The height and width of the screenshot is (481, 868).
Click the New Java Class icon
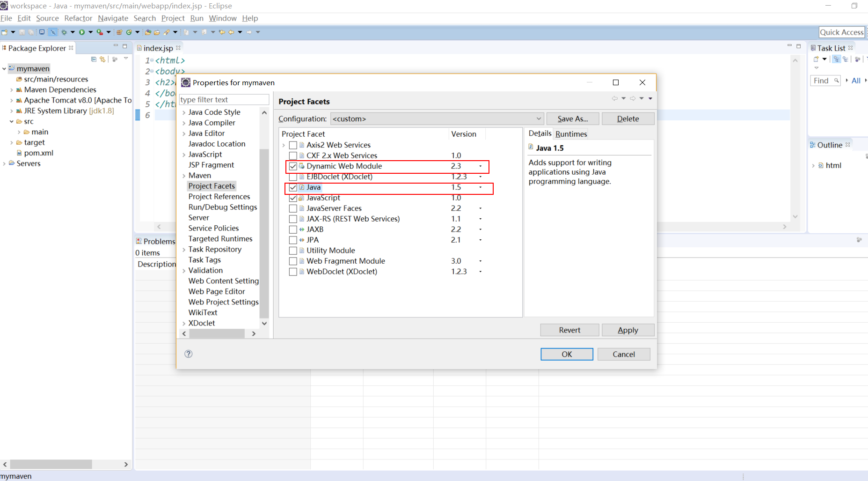129,32
